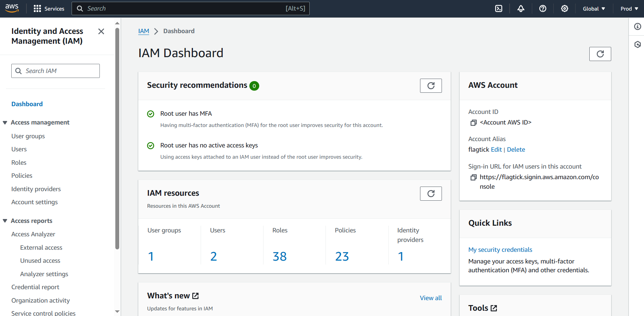Screen dimensions: 644x316
Task: Open the Prod account dropdown
Action: coord(629,8)
